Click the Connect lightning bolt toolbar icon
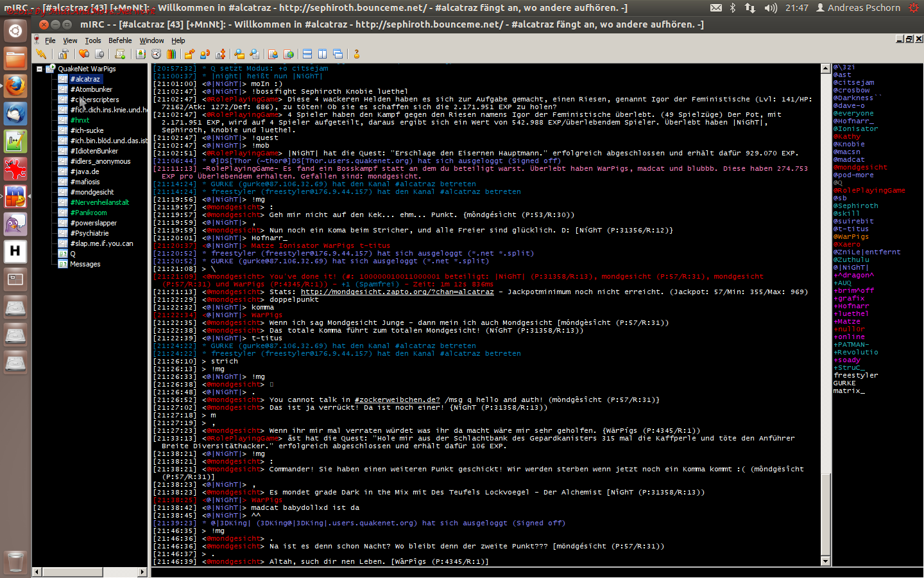 click(x=41, y=55)
